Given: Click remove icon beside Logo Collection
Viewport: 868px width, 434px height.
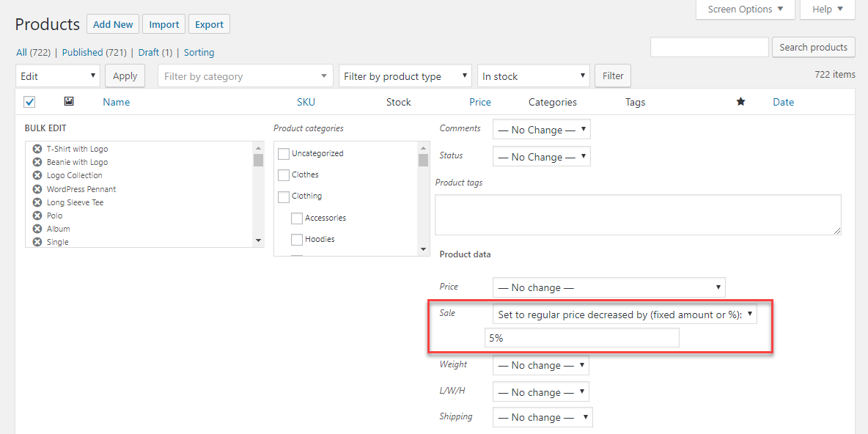Looking at the screenshot, I should coord(37,175).
